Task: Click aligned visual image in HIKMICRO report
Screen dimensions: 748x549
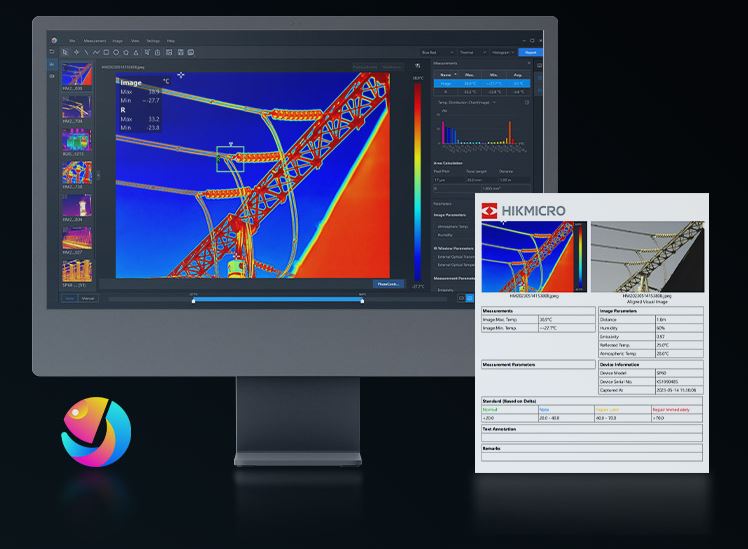Action: [x=647, y=257]
